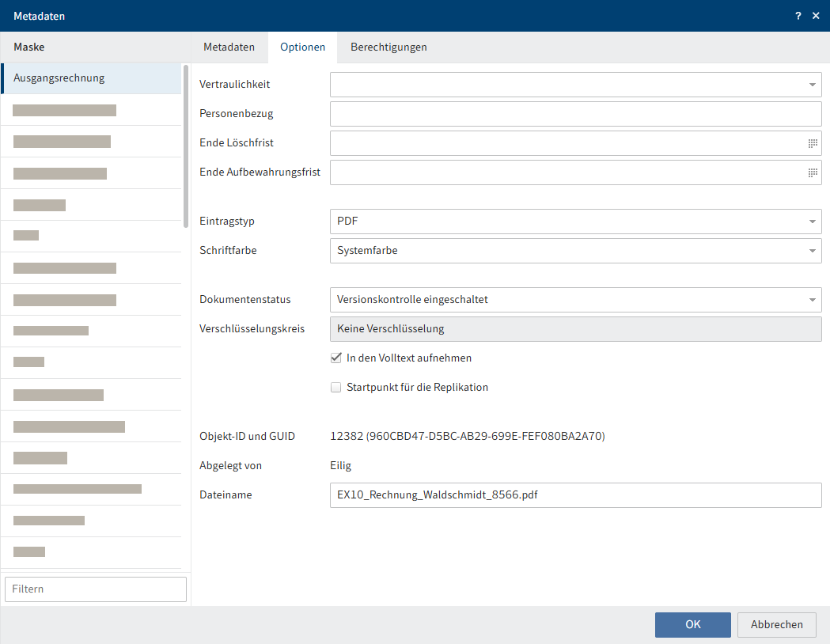Open the Ende Löschfrist date picker icon
Screen dimensions: 830x644
point(812,143)
